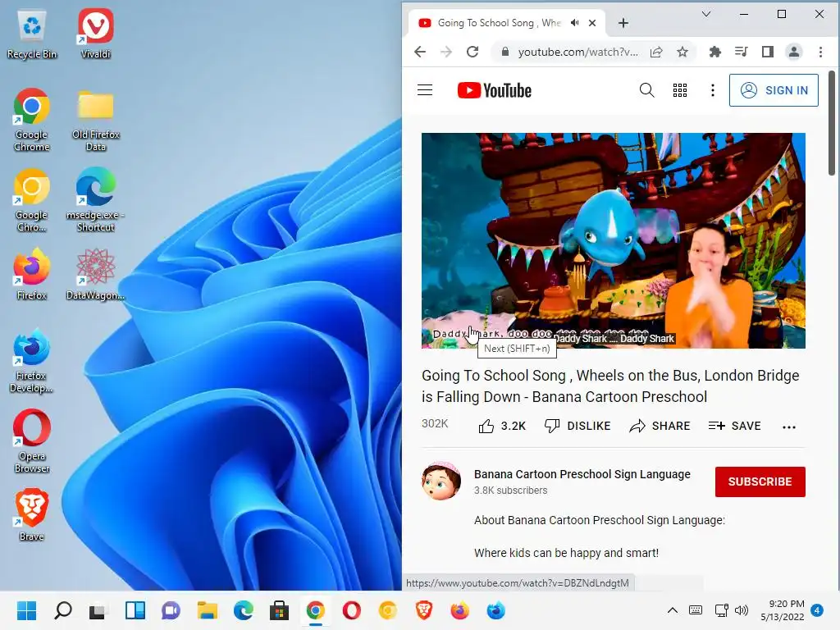Click the video player thumbnail

click(x=614, y=240)
